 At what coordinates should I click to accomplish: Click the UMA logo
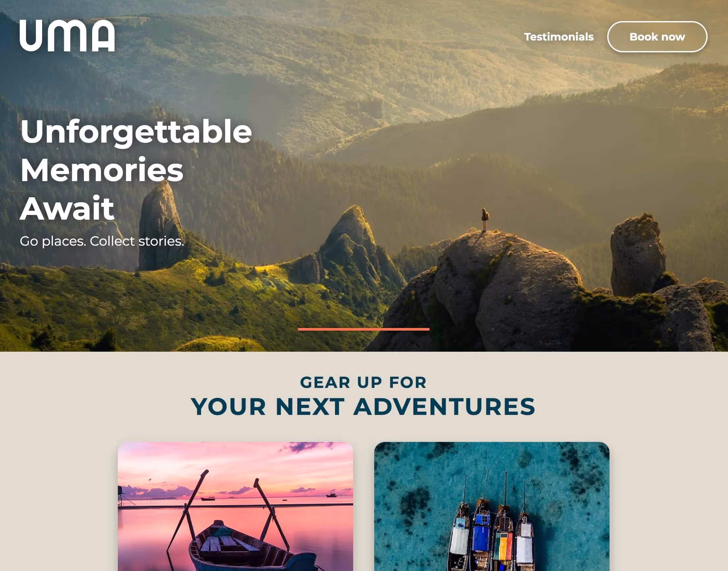click(x=67, y=36)
